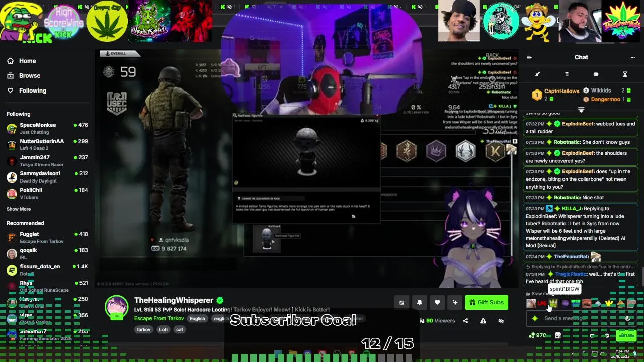Click the streamer's LIVE avatar below the video

[x=116, y=307]
